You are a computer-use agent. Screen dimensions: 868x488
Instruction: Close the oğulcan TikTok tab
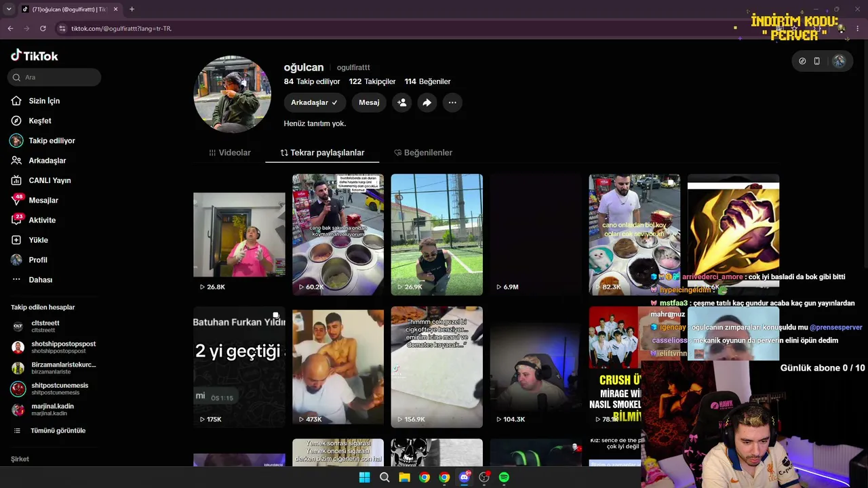[115, 9]
